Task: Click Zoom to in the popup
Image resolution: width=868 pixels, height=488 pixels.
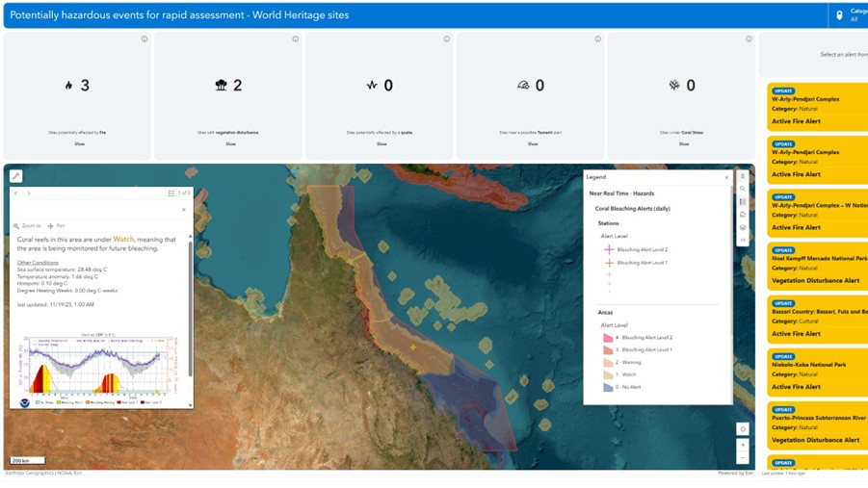Action: 27,226
